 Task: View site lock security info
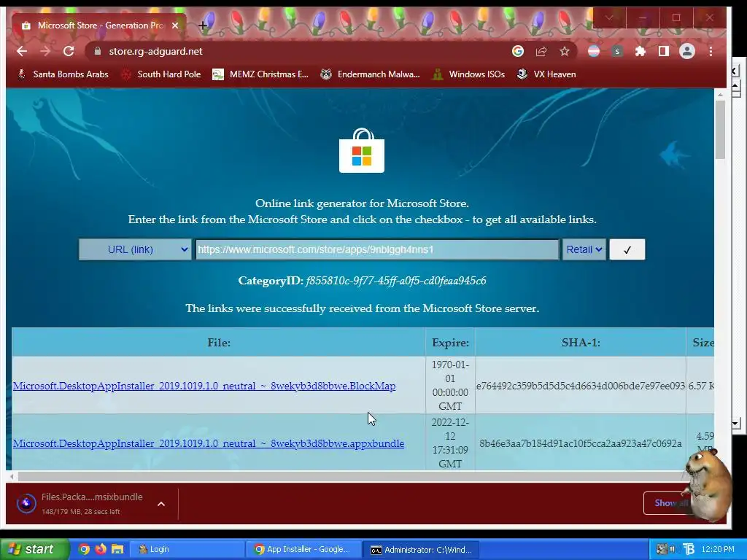[x=98, y=52]
